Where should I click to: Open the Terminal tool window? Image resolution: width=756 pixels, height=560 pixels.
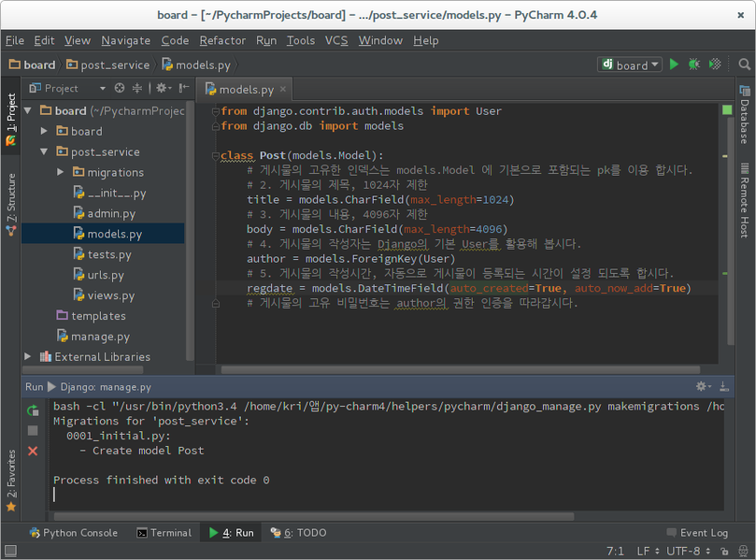click(x=164, y=533)
